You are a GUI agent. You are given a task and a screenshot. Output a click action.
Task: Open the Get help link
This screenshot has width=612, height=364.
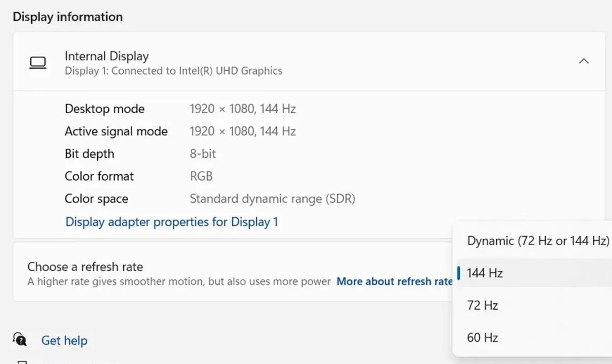coord(65,340)
